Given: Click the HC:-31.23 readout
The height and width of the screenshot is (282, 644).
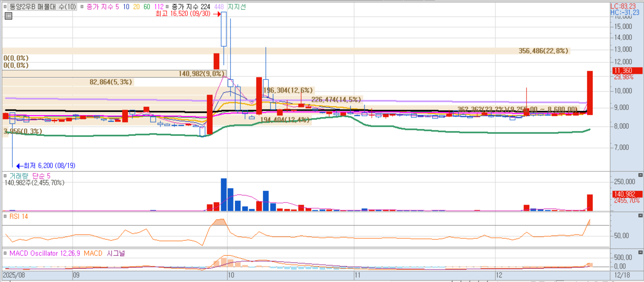Looking at the screenshot, I should tap(625, 12).
